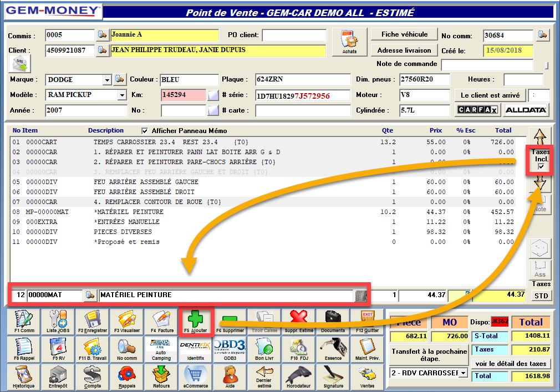560x392 pixels.
Task: Click F2 Enregistrer save icon
Action: pyautogui.click(x=93, y=322)
